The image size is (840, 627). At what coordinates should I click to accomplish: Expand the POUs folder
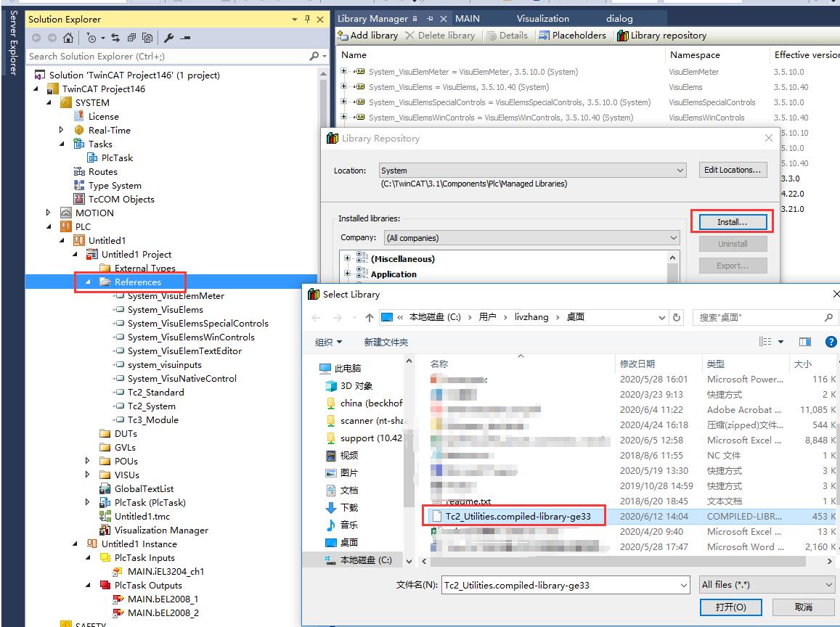click(87, 461)
